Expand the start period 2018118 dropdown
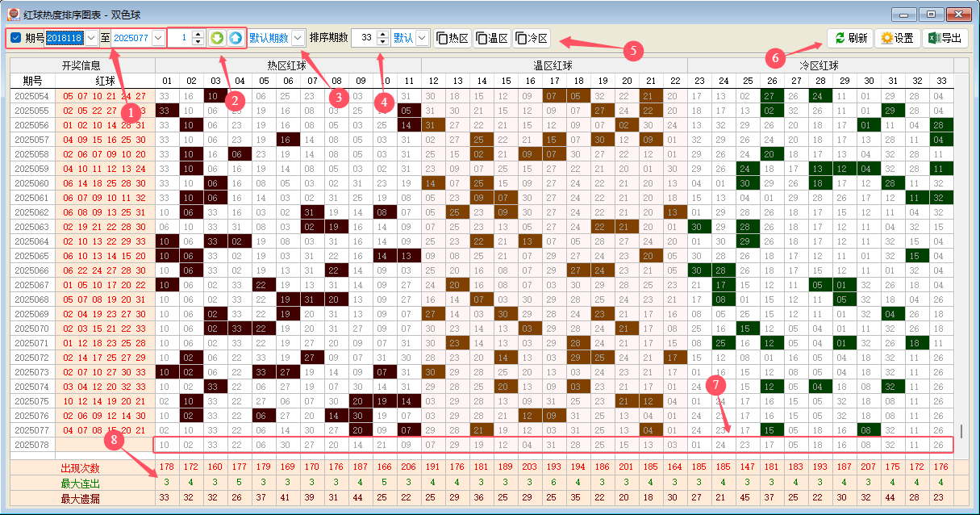This screenshot has width=980, height=515. (x=91, y=38)
